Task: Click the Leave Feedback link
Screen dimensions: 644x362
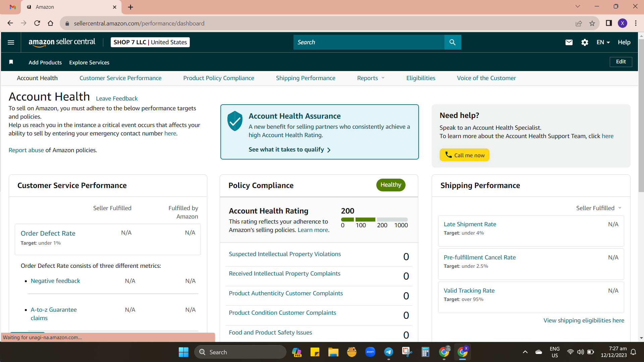Action: click(117, 99)
